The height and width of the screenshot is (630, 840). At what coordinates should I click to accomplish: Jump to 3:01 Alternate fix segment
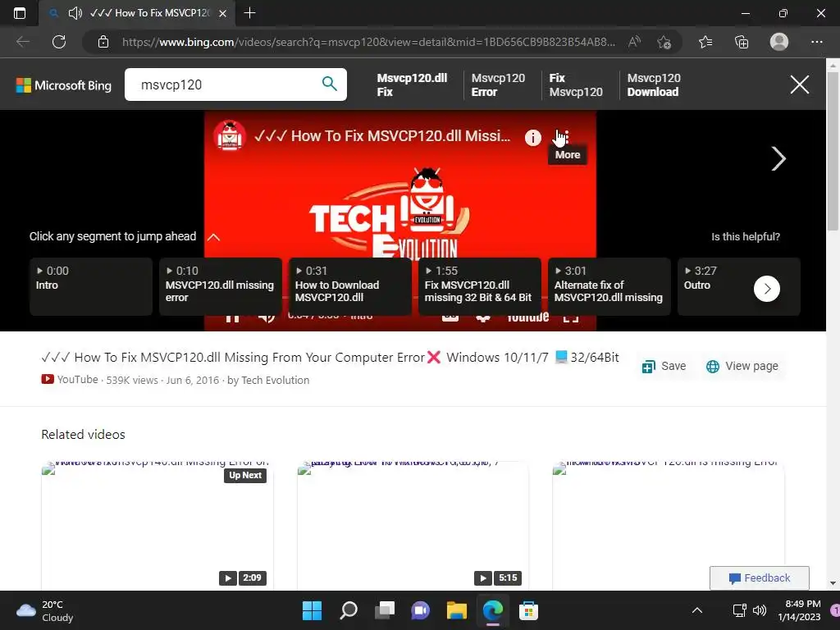[609, 286]
